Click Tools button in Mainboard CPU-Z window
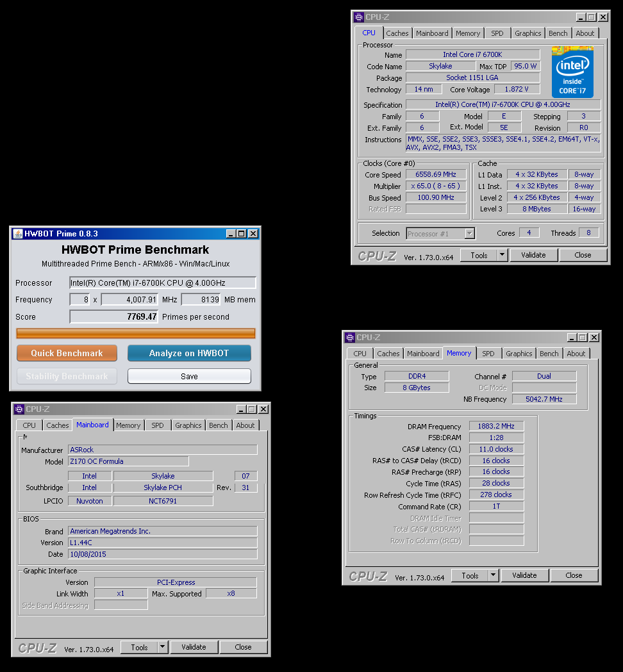623x672 pixels. (x=139, y=647)
